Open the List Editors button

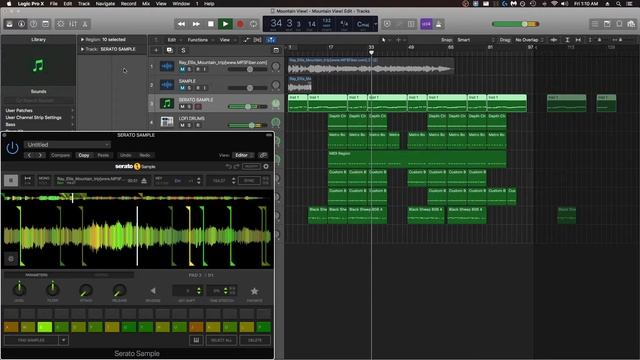pyautogui.click(x=595, y=24)
